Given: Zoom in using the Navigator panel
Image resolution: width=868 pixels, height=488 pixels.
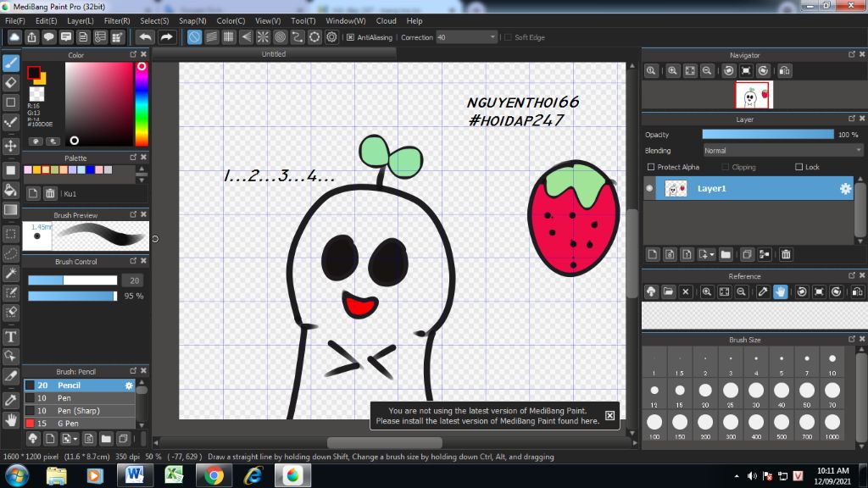Looking at the screenshot, I should pos(672,71).
